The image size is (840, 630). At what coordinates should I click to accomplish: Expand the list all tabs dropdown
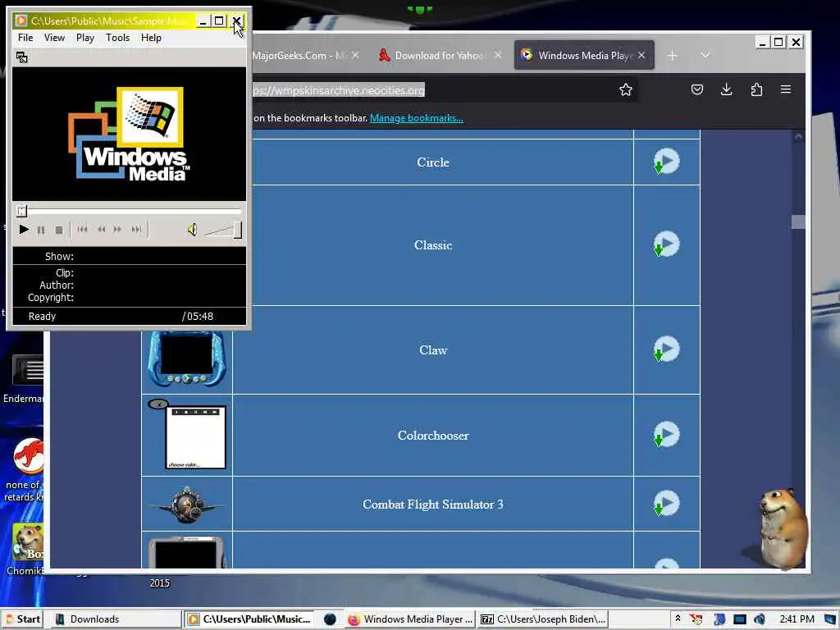click(705, 55)
